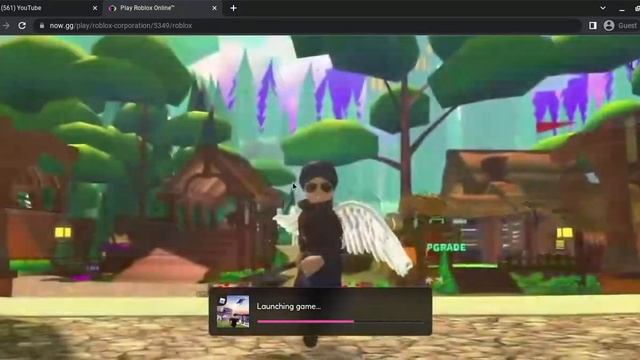Close the Play Roblox Online tab

[214, 8]
